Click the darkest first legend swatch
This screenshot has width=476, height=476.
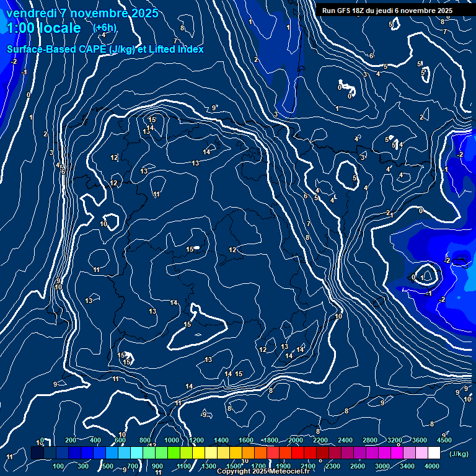(37, 454)
